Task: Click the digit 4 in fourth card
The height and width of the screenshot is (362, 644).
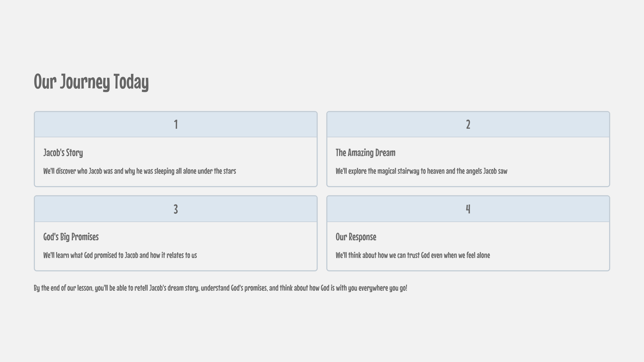Action: 468,209
